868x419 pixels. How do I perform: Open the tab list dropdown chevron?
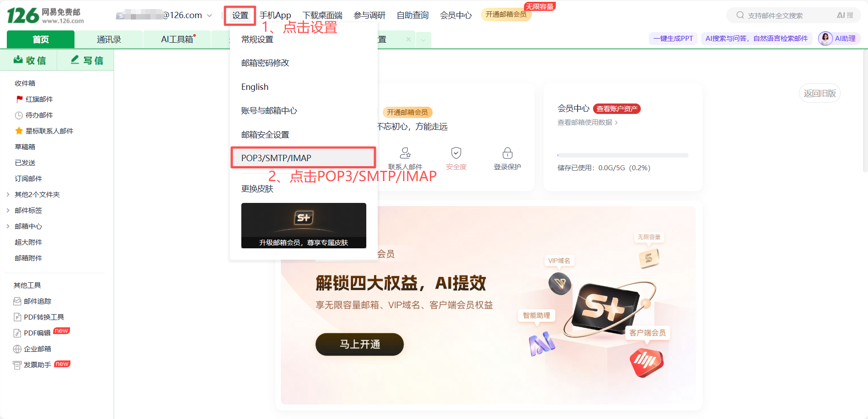[423, 40]
